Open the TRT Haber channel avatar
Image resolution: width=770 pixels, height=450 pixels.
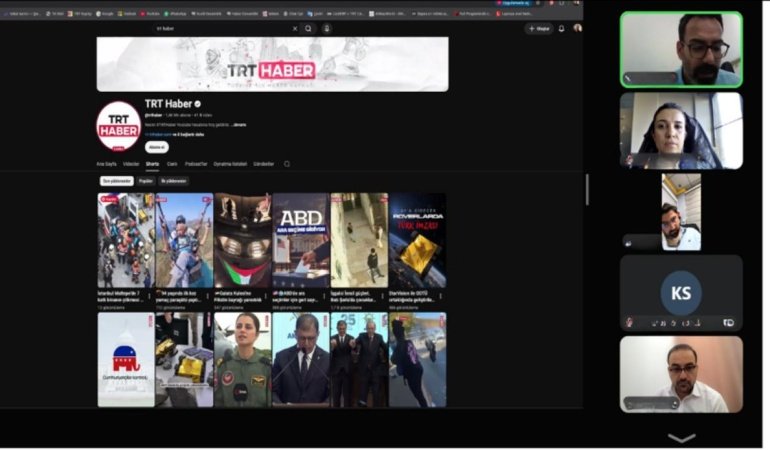[x=118, y=126]
